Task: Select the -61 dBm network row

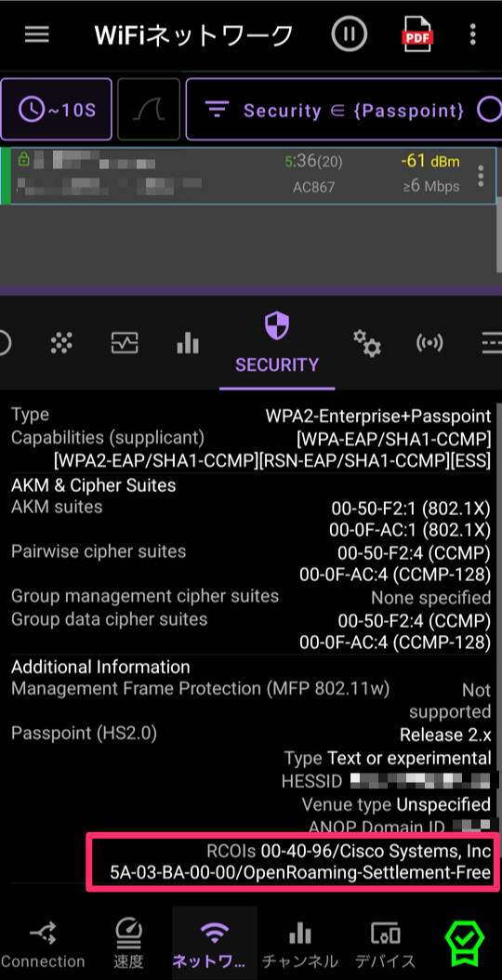Action: 249,176
